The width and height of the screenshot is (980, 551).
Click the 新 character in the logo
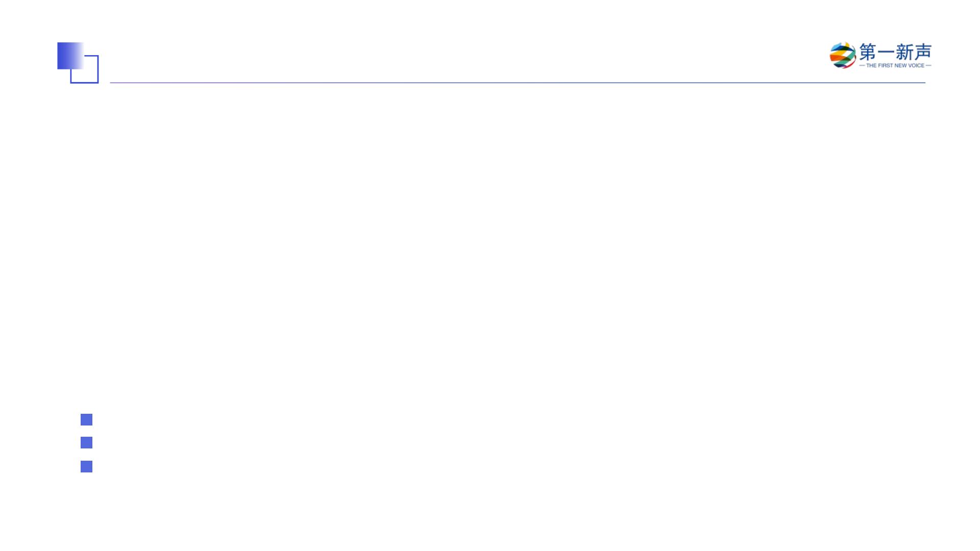[x=904, y=52]
